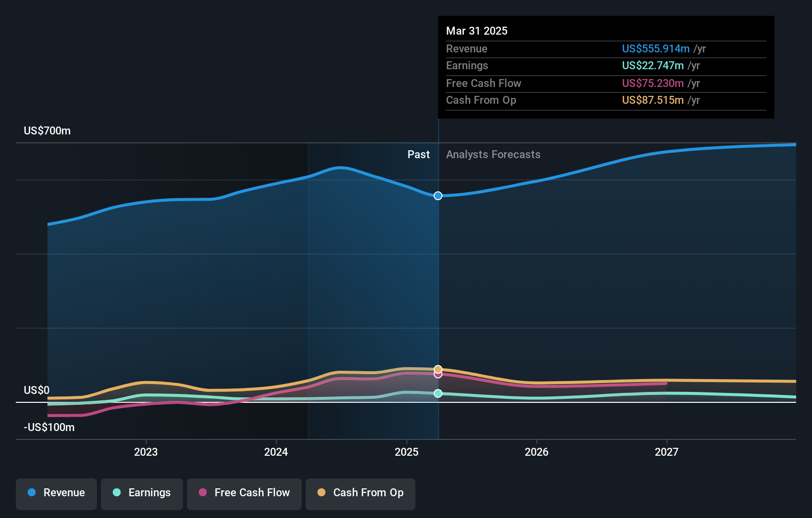812x518 pixels.
Task: Click the teal Earnings legend color dot
Action: pos(117,492)
